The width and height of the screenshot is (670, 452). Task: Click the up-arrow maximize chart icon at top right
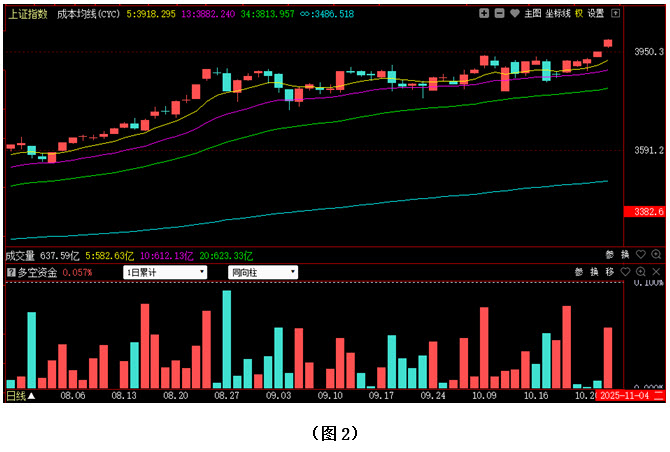[615, 14]
